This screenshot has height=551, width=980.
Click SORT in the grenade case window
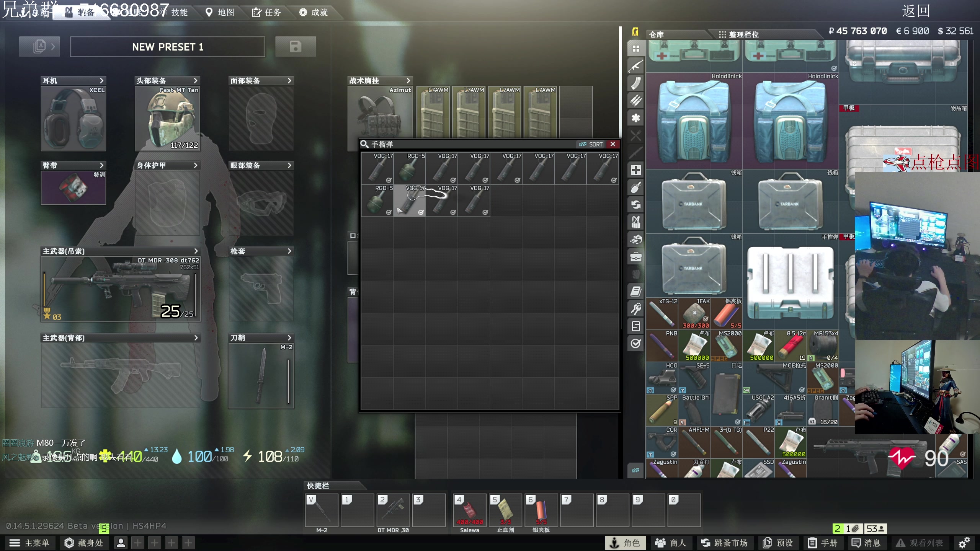tap(591, 144)
